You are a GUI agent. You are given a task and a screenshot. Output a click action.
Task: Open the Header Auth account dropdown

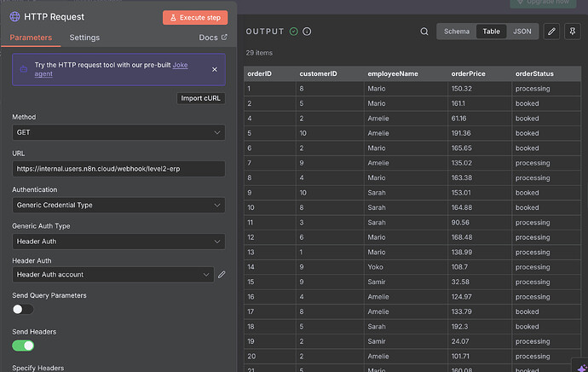[x=112, y=274]
